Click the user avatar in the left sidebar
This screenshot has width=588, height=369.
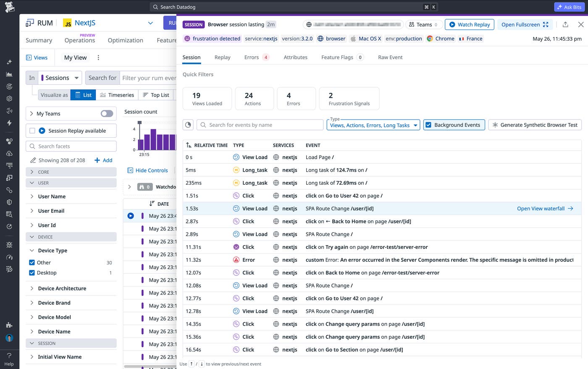coord(9,338)
